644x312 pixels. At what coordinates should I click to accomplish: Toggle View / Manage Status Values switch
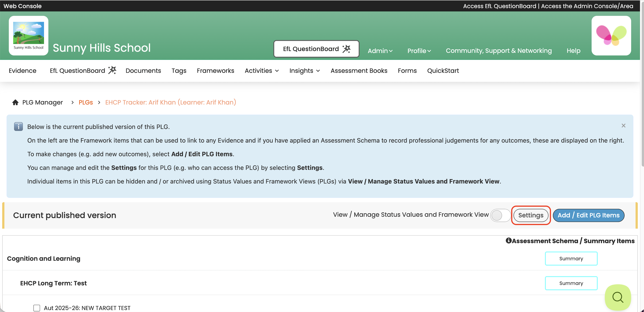click(x=500, y=215)
